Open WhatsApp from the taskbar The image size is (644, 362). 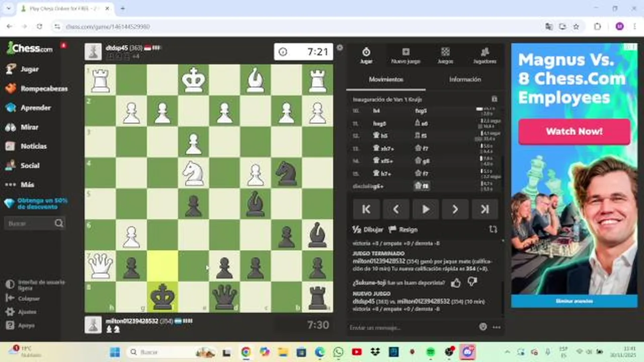click(x=338, y=352)
